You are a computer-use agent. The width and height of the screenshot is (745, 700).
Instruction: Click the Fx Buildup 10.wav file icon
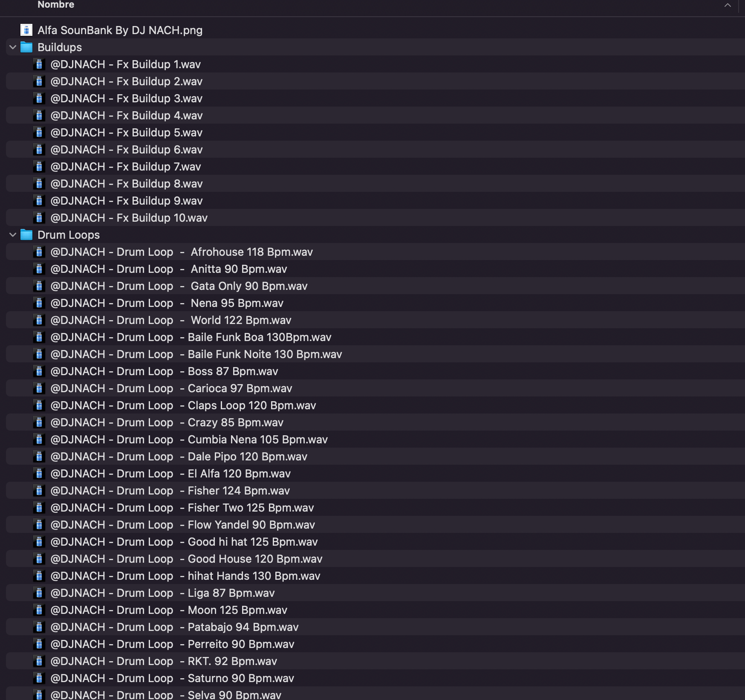[39, 218]
